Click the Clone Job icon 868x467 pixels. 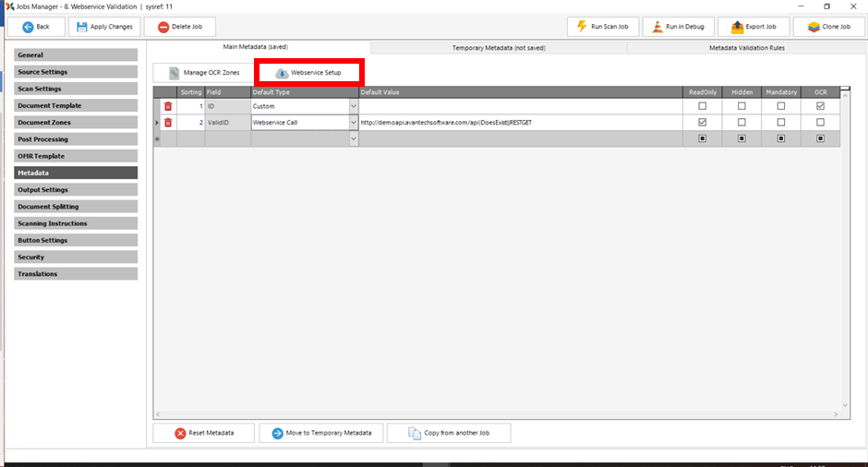(x=812, y=27)
